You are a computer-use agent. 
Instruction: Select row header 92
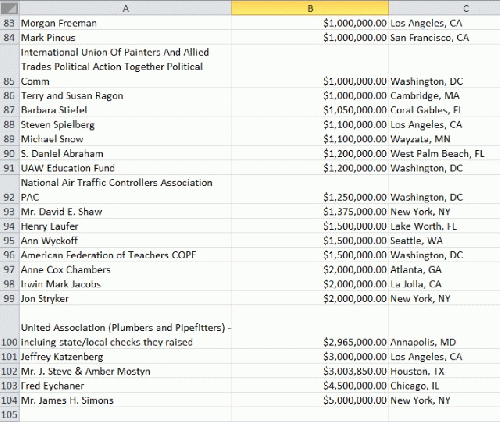10,190
